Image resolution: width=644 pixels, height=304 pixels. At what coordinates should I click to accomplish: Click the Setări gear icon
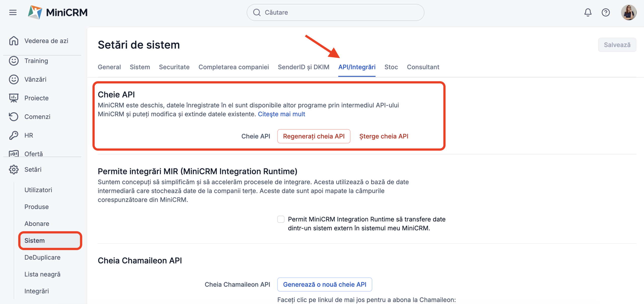tap(14, 170)
